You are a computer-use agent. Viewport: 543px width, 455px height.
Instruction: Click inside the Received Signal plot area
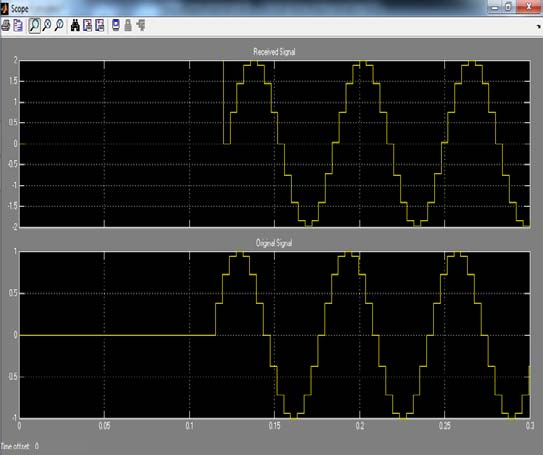[x=274, y=144]
